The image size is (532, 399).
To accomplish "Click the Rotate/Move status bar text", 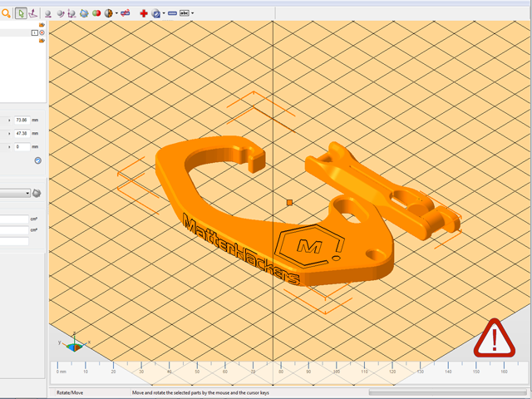I will 70,392.
